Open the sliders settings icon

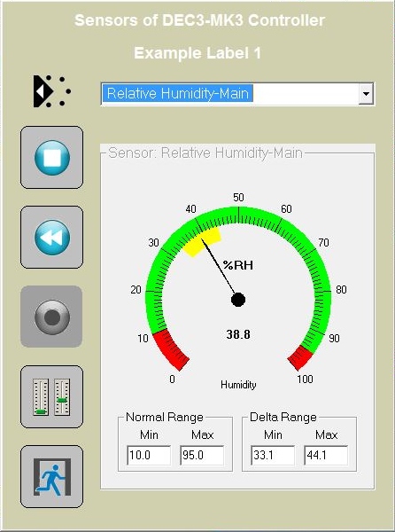(52, 396)
